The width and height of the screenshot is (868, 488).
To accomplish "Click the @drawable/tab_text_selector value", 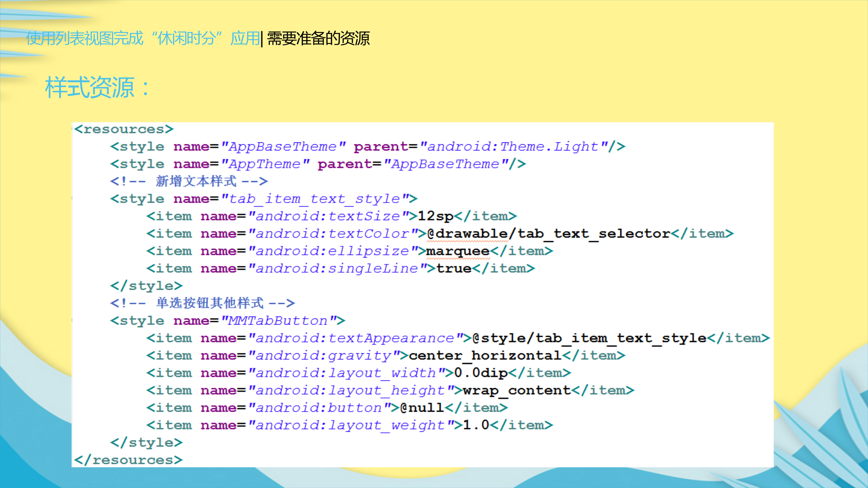I will pos(548,234).
